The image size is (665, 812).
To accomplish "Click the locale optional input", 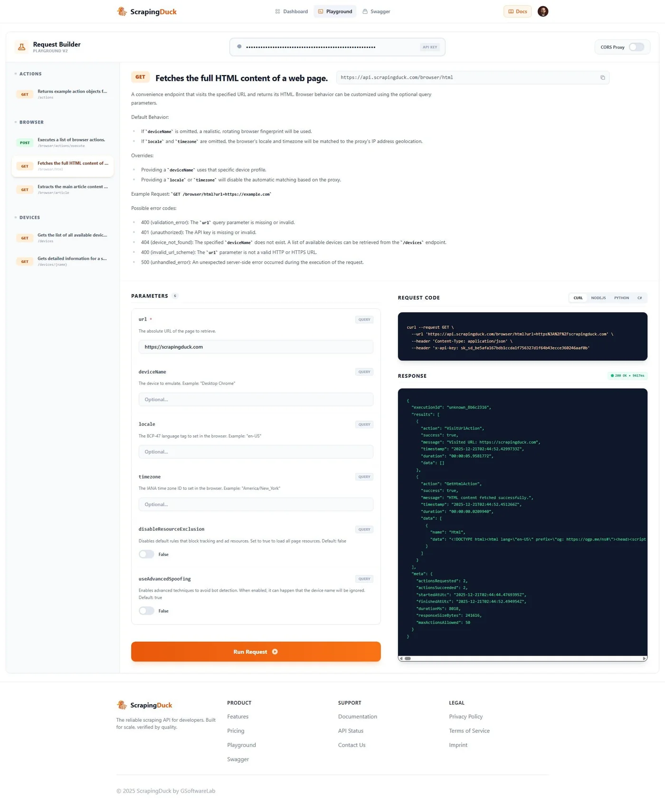I will click(x=256, y=452).
